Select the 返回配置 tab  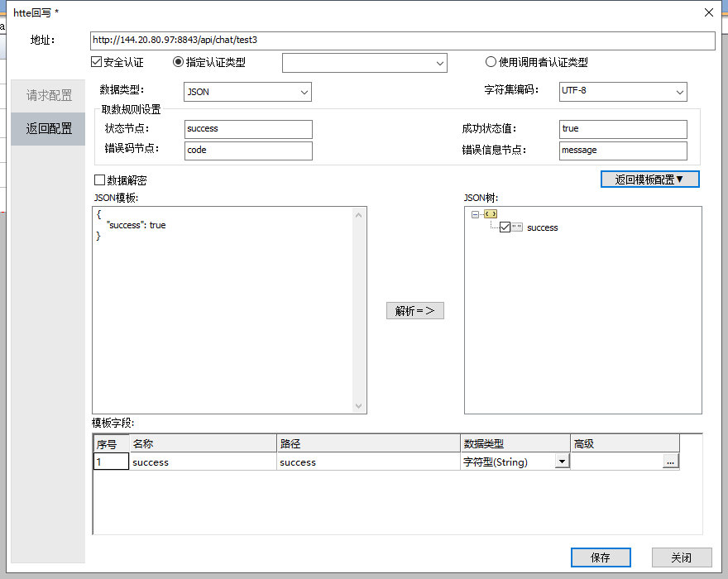pyautogui.click(x=49, y=128)
